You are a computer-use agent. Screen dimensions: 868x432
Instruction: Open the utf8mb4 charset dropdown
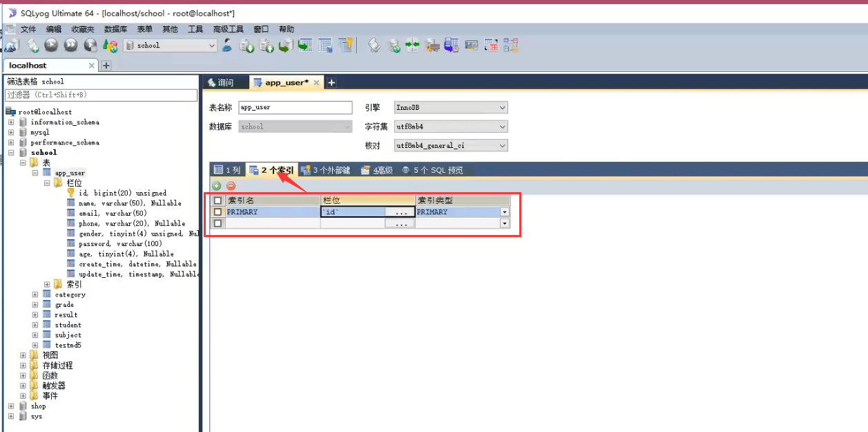[x=502, y=126]
